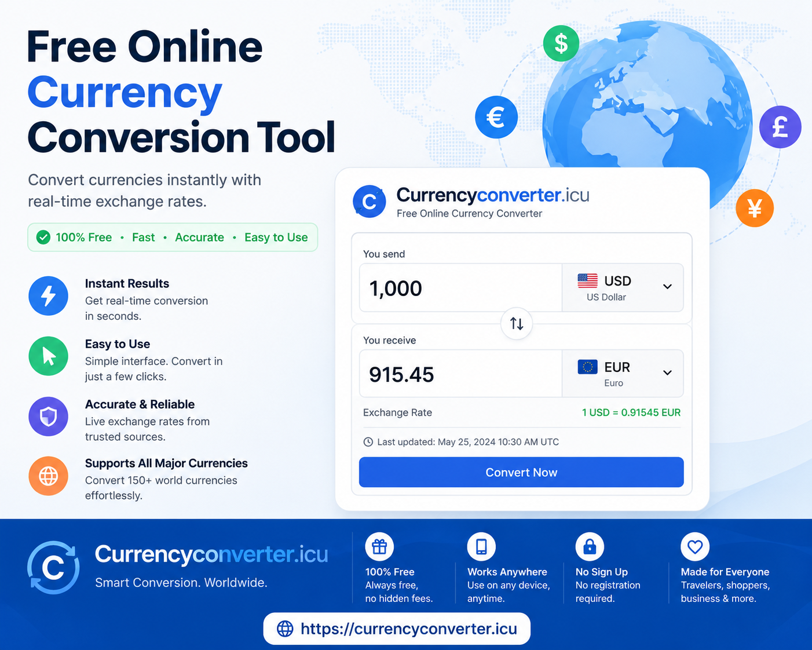This screenshot has width=812, height=650.
Task: Click the globe icon beside the URL
Action: click(x=285, y=629)
